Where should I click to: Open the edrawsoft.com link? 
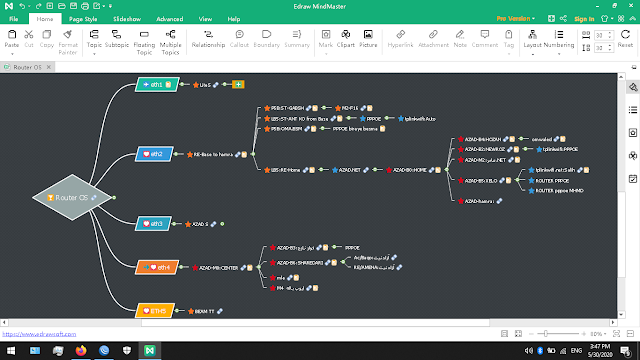(x=39, y=334)
